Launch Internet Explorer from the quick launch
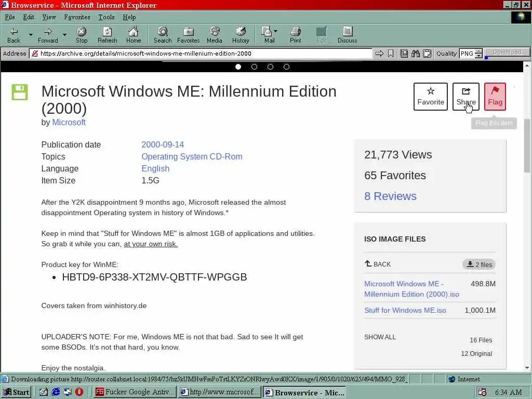The height and width of the screenshot is (399, 532). pyautogui.click(x=56, y=392)
